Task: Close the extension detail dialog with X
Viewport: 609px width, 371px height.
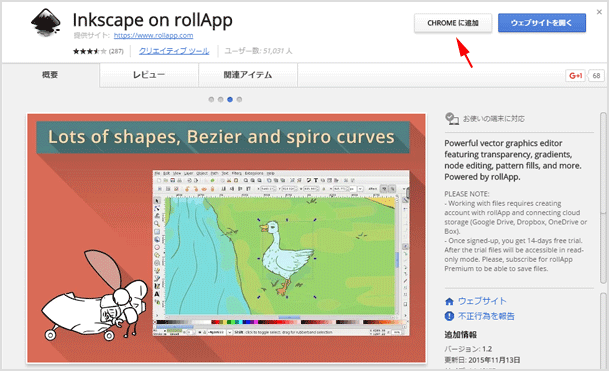Action: click(599, 12)
